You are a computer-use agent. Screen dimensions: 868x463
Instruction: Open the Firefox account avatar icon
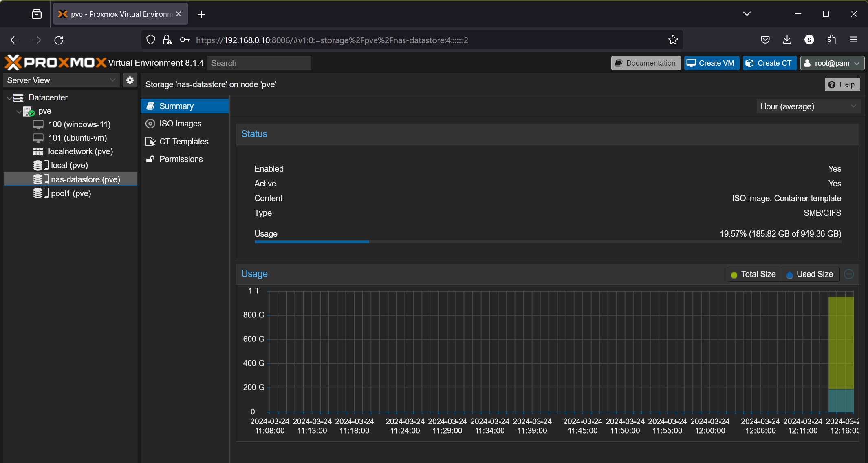tap(809, 40)
